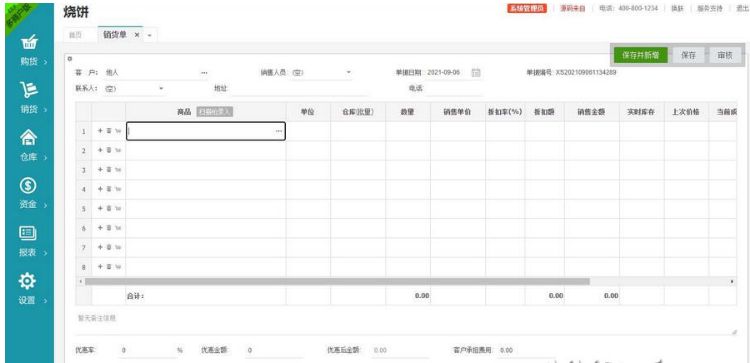
Task: Focus the 优惠金额 field
Action: pos(274,351)
